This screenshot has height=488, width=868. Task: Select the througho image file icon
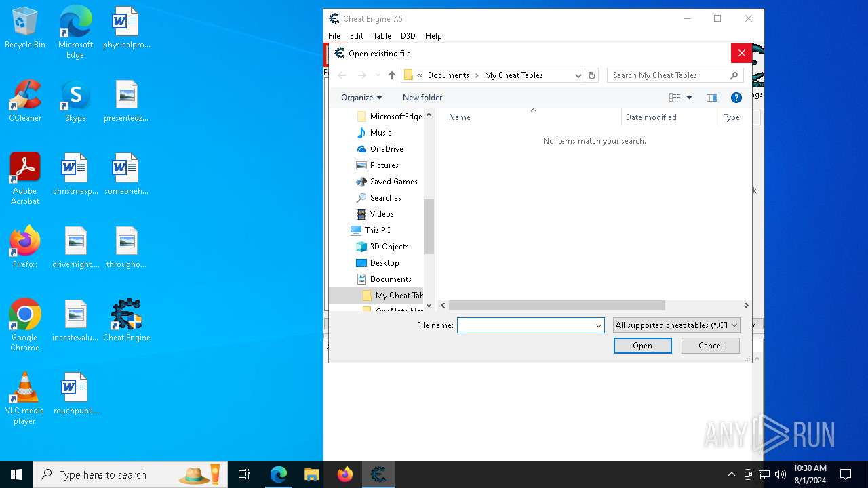pyautogui.click(x=127, y=247)
